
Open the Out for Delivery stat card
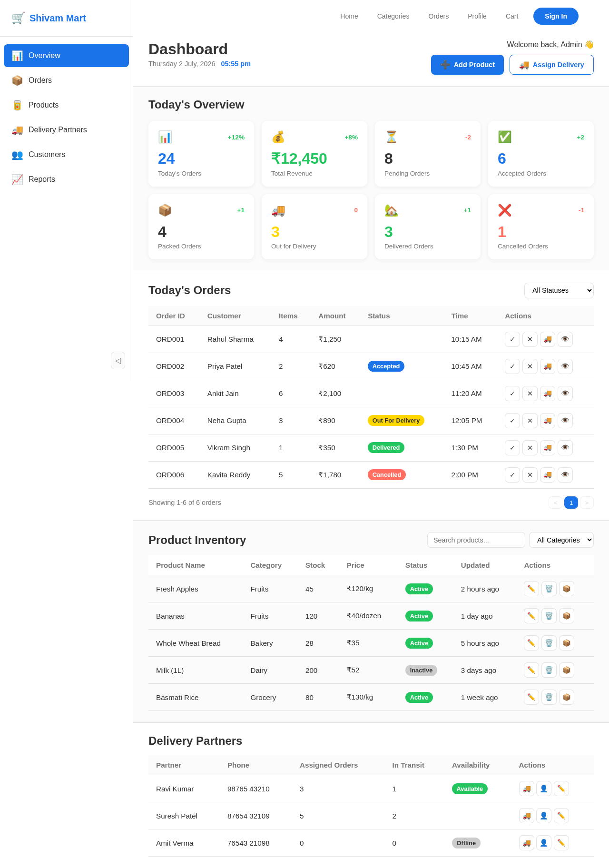point(314,227)
